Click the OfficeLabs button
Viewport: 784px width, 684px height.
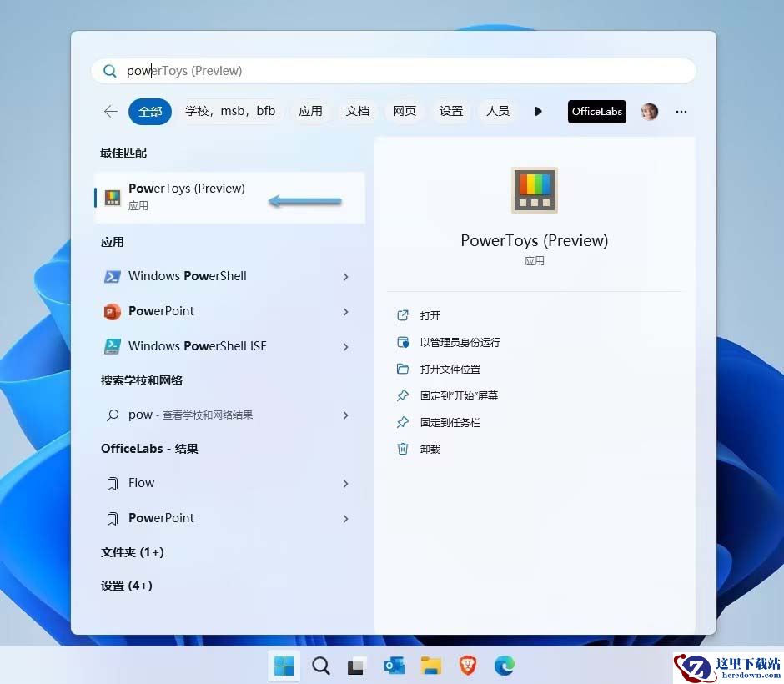point(597,112)
